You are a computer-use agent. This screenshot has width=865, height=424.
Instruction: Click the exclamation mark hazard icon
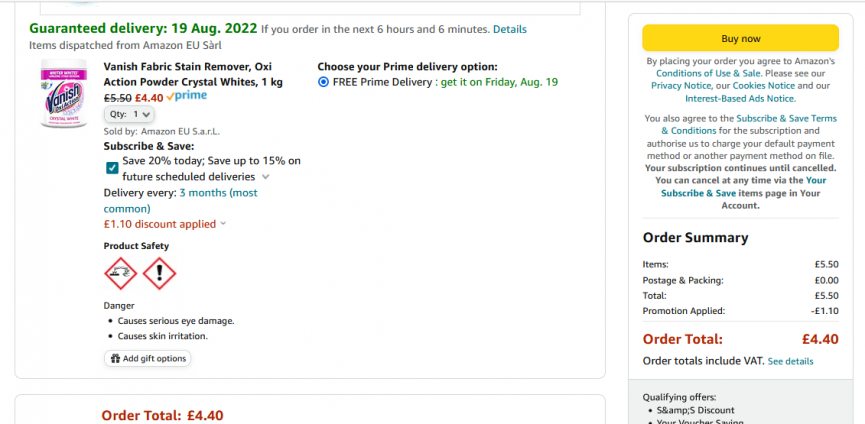pyautogui.click(x=159, y=273)
